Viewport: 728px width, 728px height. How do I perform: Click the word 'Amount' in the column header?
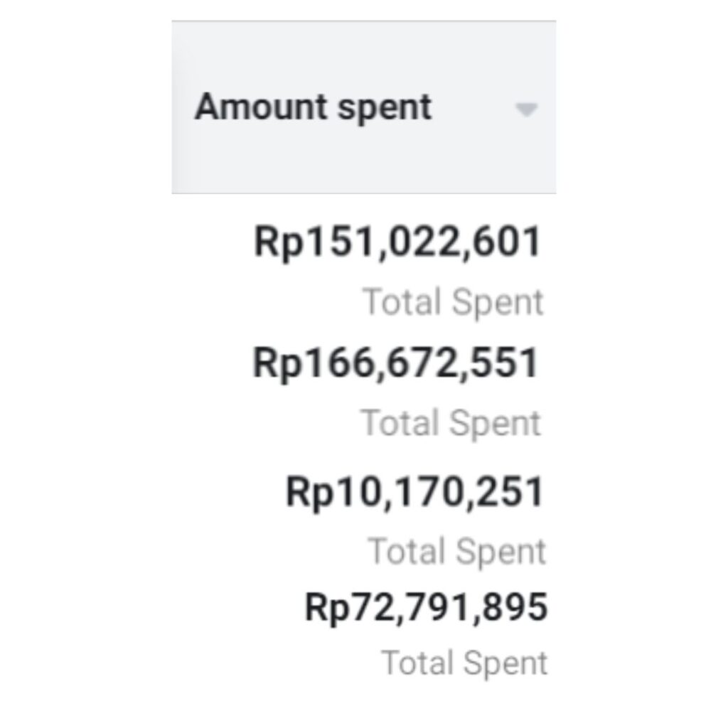261,107
